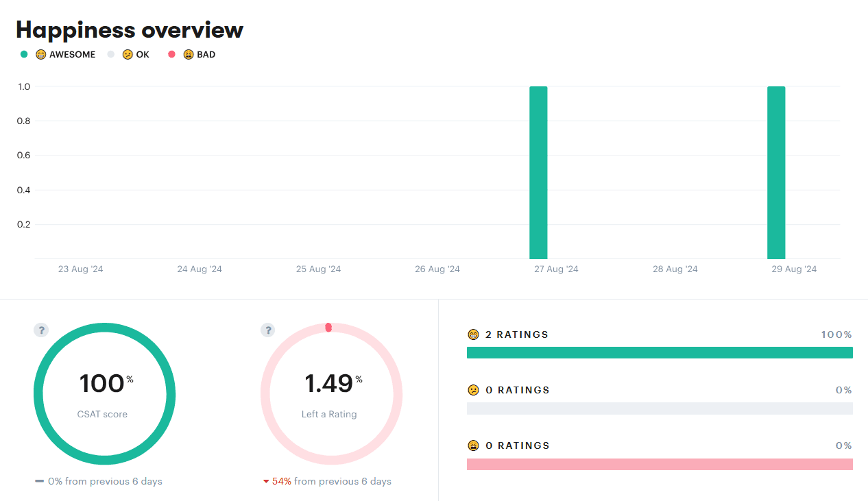This screenshot has width=868, height=501.
Task: Toggle the gray OK series dot
Action: click(110, 53)
